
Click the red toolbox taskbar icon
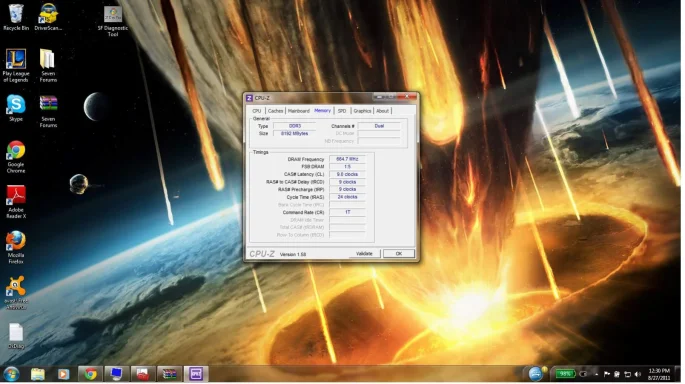(143, 374)
